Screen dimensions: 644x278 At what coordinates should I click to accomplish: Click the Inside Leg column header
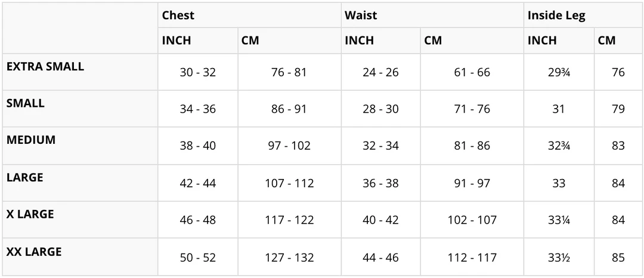click(x=556, y=16)
